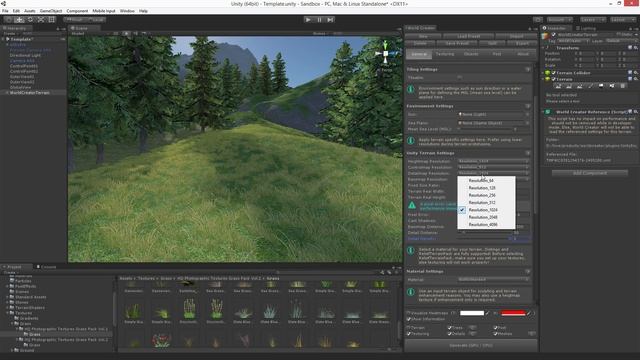Select the Move tool in the toolbar
Viewport: 640px width, 360px height.
click(x=19, y=19)
